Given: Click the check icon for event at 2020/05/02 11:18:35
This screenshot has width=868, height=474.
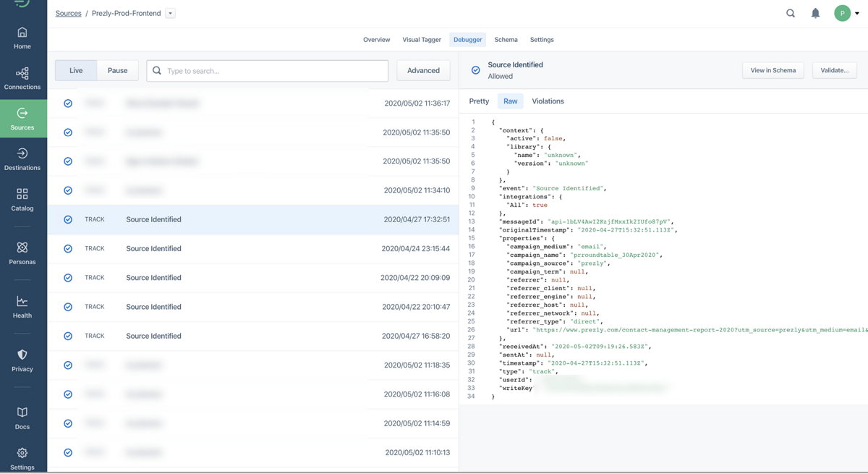Looking at the screenshot, I should coord(68,365).
